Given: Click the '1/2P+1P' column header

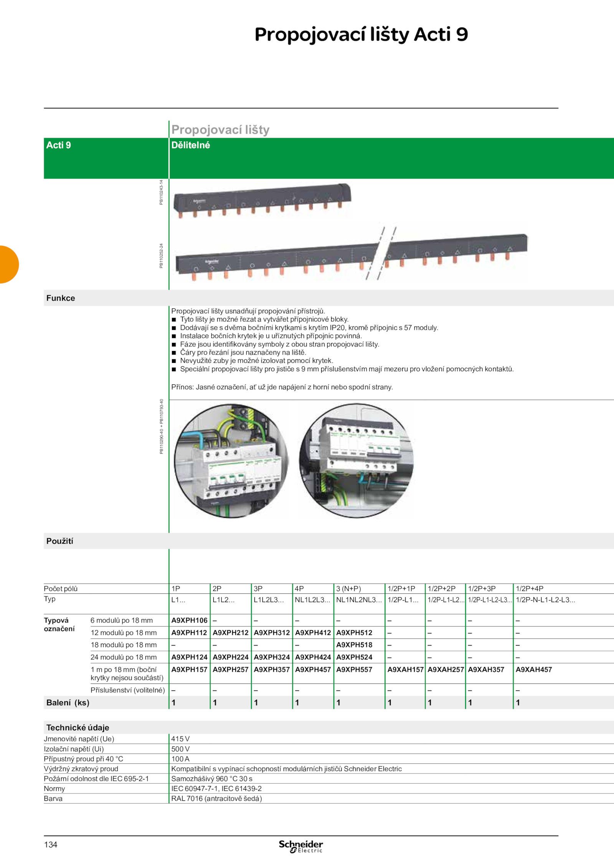Looking at the screenshot, I should click(401, 588).
